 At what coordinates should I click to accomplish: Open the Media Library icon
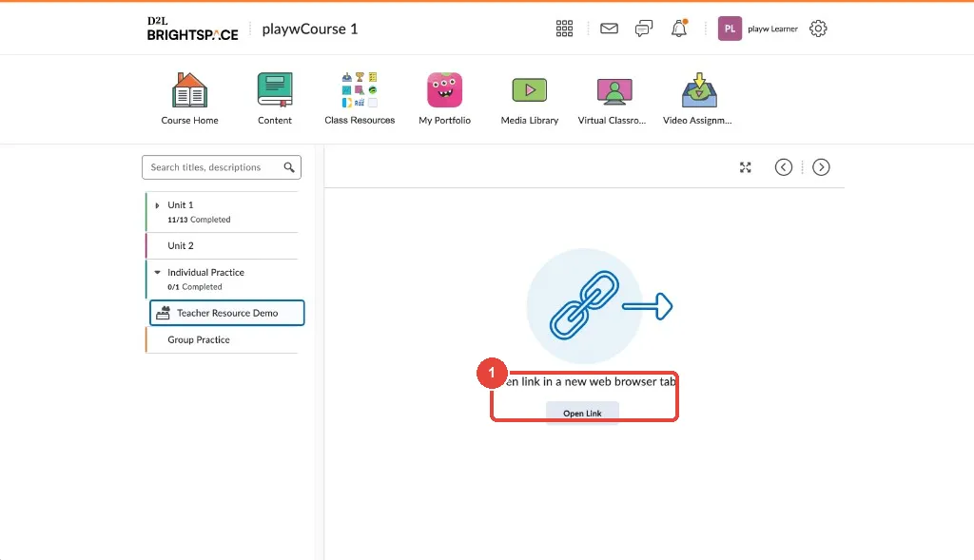pos(529,90)
